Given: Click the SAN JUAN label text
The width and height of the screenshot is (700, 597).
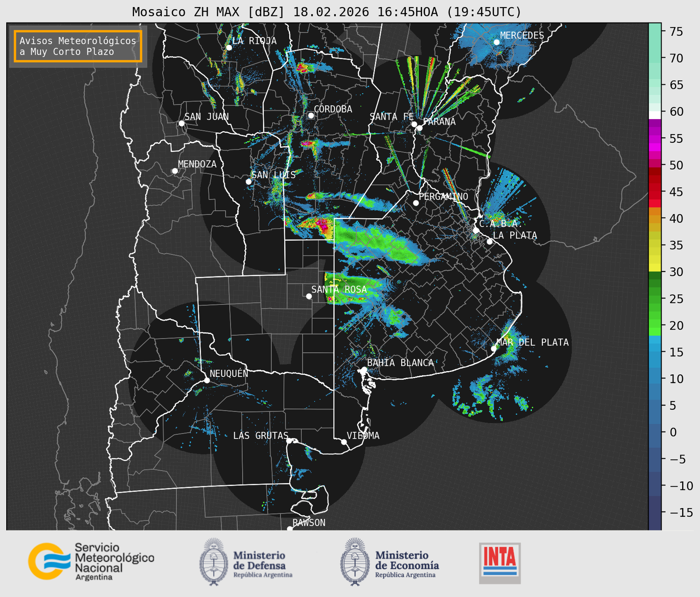Looking at the screenshot, I should [x=207, y=117].
